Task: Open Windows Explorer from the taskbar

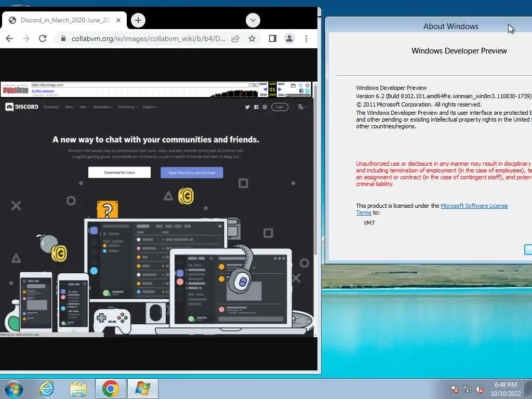Action: point(78,389)
